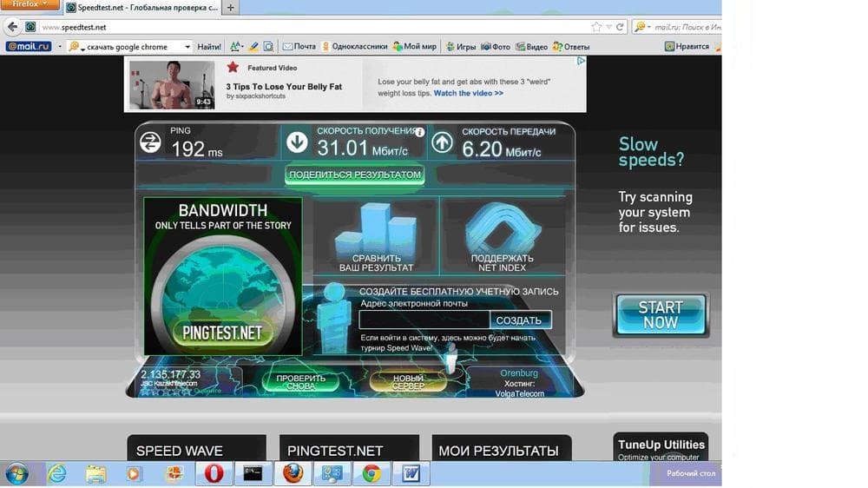Open dropdown arrow next to mail.ru logo
868x488 pixels.
point(60,47)
